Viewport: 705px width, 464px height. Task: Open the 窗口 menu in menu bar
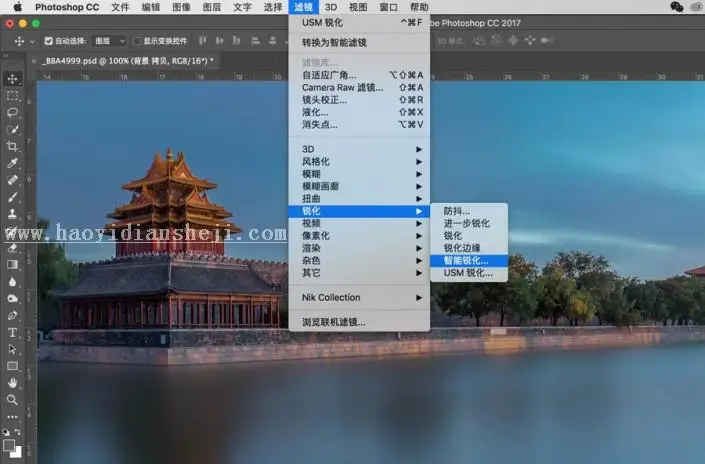[x=388, y=7]
